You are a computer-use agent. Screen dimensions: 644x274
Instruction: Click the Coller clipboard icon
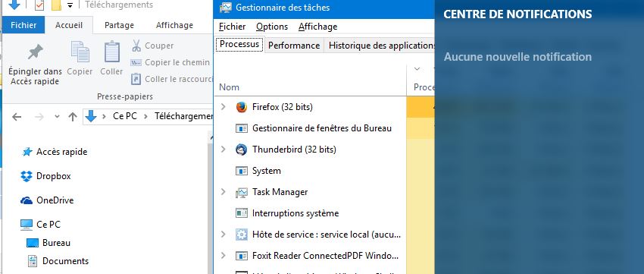coord(111,52)
